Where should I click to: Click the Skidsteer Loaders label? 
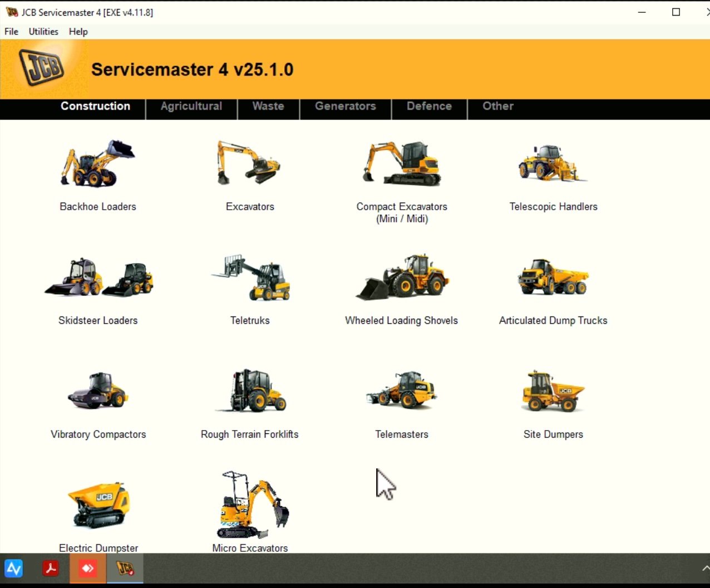(98, 320)
